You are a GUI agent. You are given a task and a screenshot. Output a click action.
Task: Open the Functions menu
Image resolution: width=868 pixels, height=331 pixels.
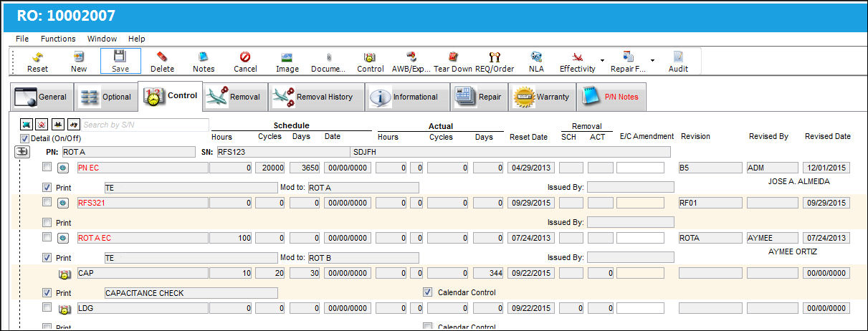pyautogui.click(x=58, y=39)
